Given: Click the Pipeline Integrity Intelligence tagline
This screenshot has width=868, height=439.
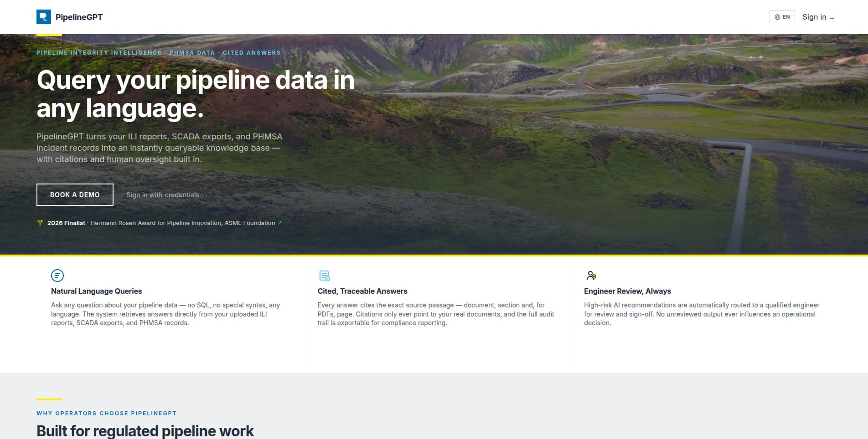Looking at the screenshot, I should click(x=159, y=53).
